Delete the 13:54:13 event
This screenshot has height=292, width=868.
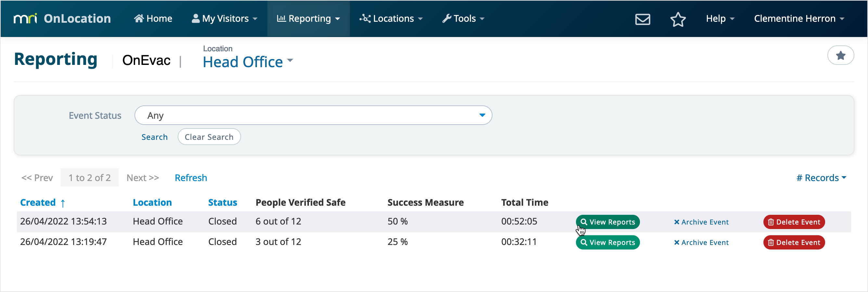[x=794, y=222]
